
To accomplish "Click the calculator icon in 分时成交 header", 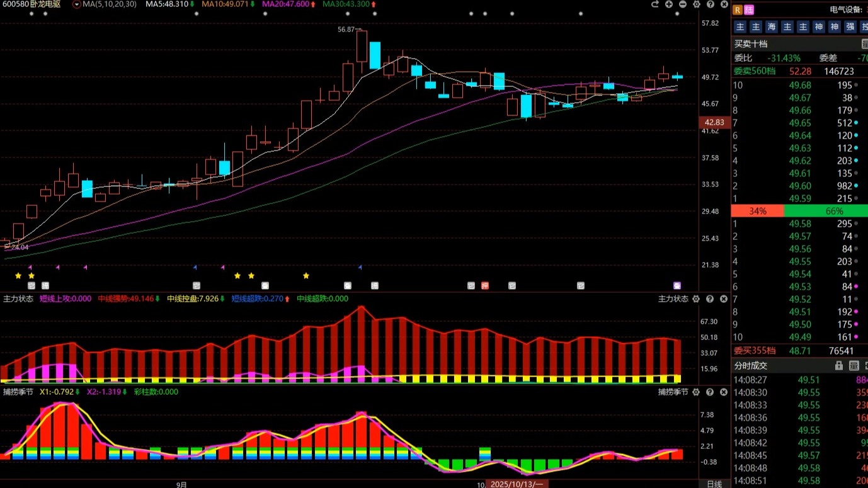I will 854,366.
